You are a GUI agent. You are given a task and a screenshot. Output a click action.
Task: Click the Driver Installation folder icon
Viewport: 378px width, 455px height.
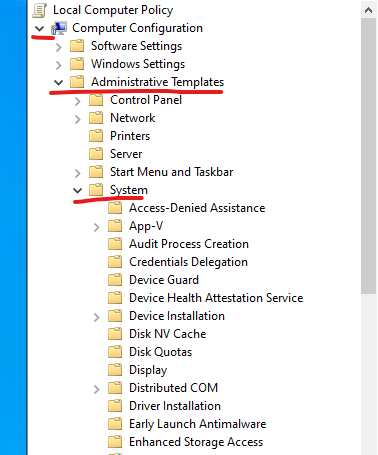coord(115,406)
